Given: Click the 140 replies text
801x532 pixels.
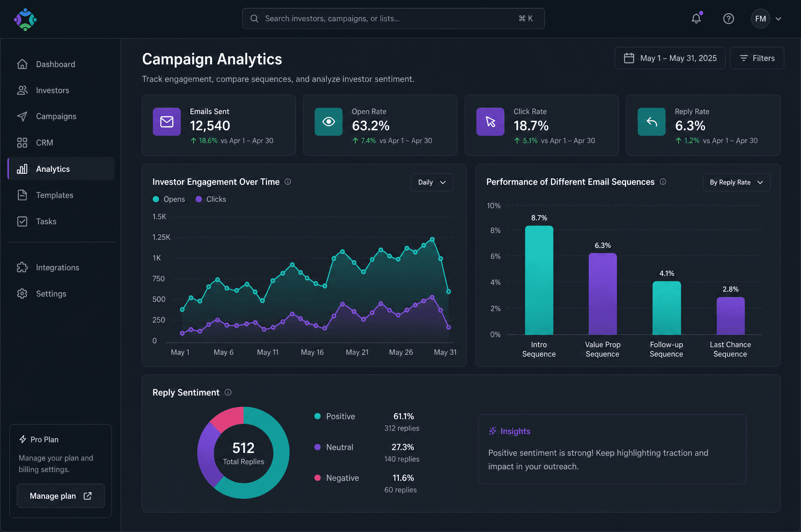Looking at the screenshot, I should pos(402,459).
